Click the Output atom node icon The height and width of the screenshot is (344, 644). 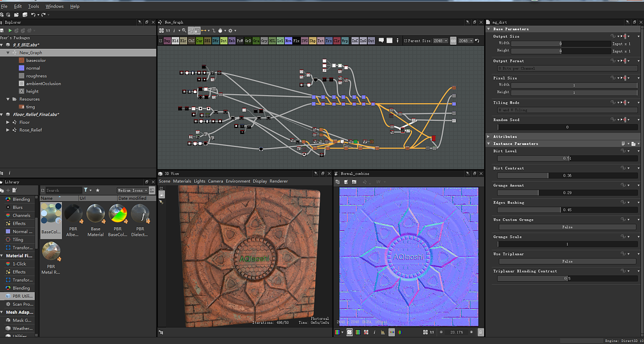pyautogui.click(x=371, y=41)
